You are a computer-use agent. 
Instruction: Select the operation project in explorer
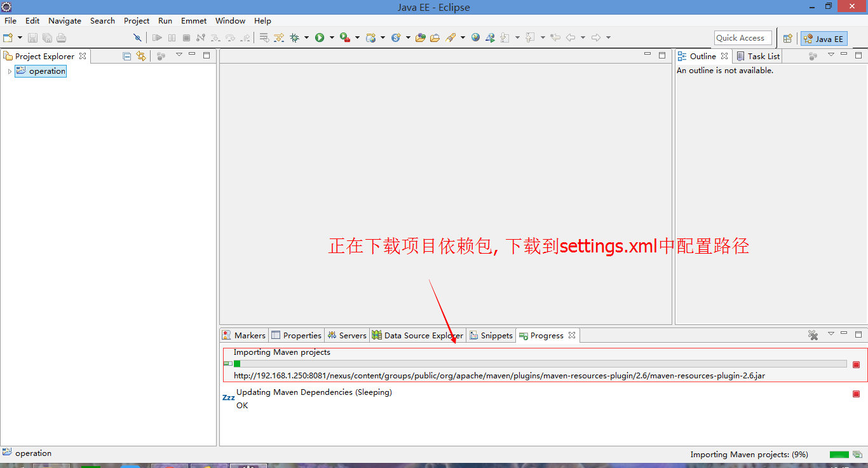tap(41, 71)
